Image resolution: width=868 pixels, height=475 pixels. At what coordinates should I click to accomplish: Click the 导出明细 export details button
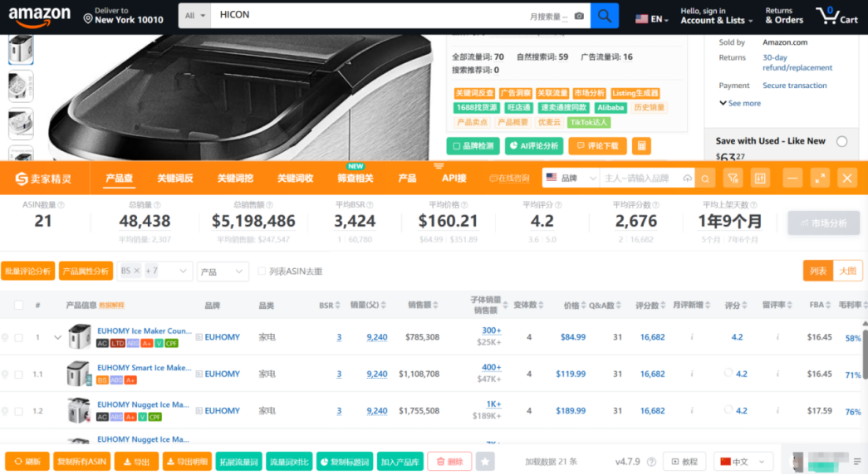(x=187, y=461)
